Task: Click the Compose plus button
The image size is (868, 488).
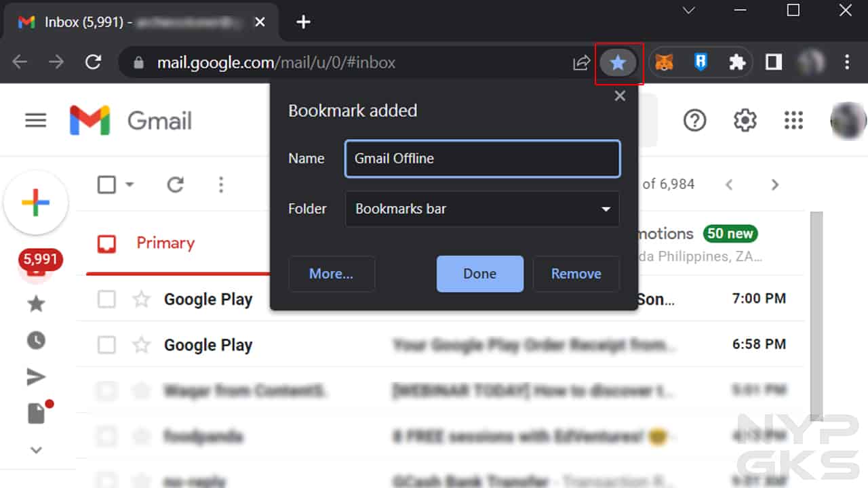Action: [36, 203]
